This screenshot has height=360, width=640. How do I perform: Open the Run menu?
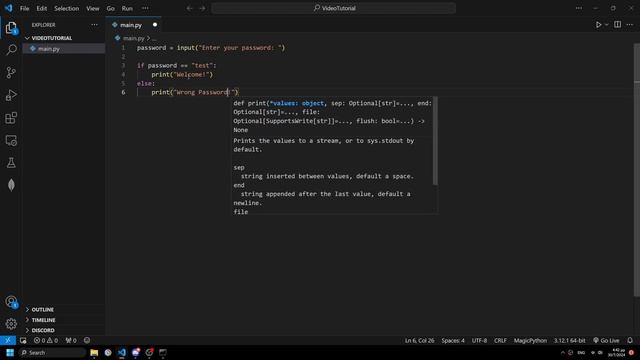(x=127, y=8)
